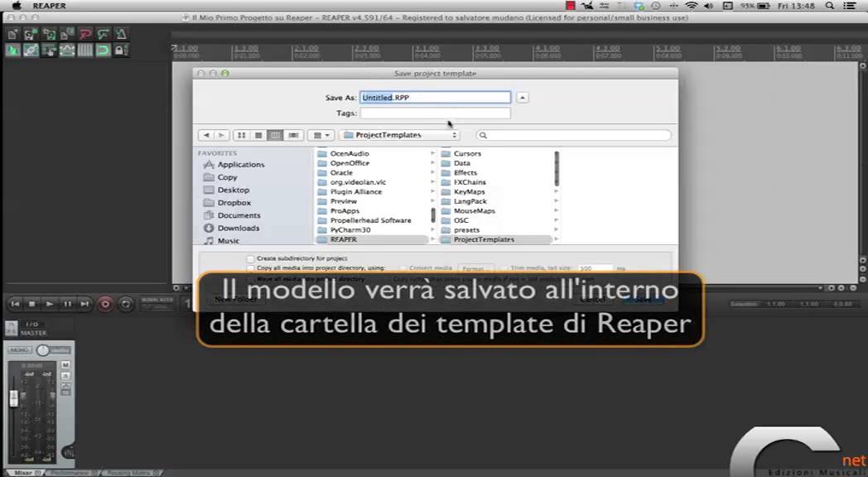Click master width knob
Image resolution: width=868 pixels, height=477 pixels.
pyautogui.click(x=42, y=349)
